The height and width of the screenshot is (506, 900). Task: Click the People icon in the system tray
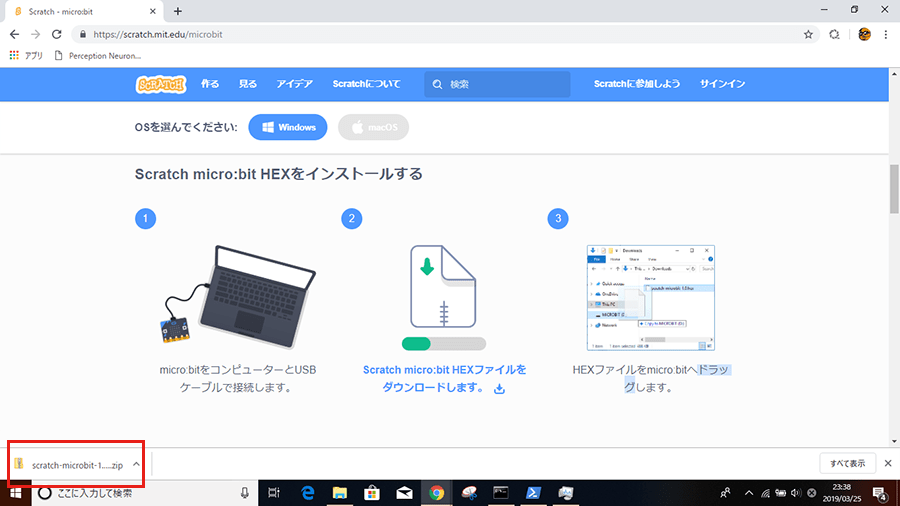pos(726,493)
